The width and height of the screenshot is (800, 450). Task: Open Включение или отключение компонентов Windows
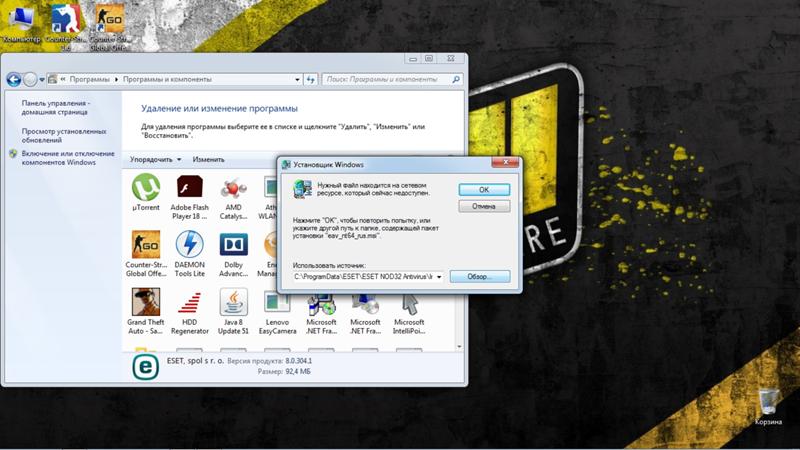(68, 158)
